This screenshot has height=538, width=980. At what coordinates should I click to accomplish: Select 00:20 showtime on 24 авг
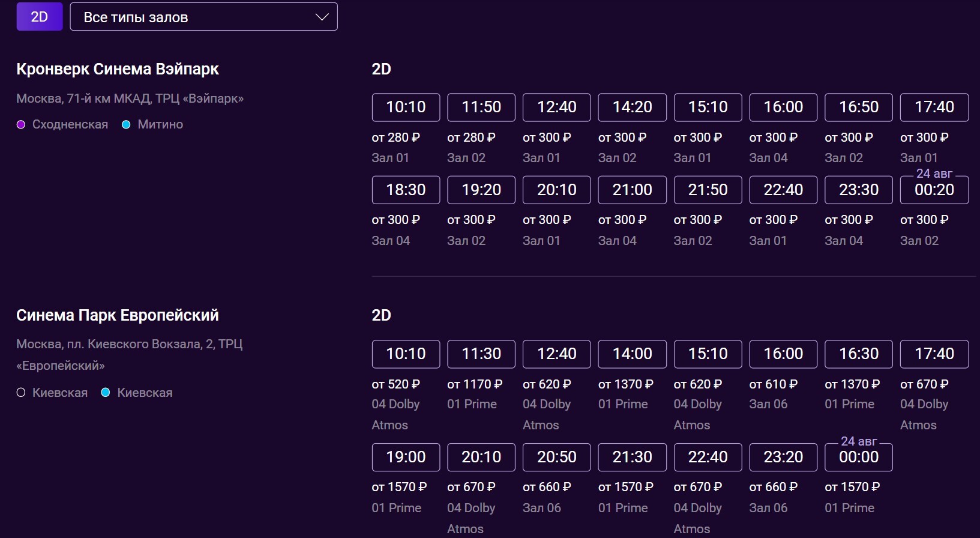pyautogui.click(x=934, y=190)
